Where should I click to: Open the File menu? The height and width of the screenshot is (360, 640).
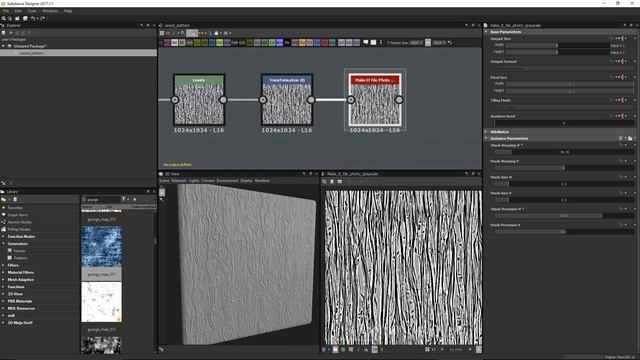(x=6, y=11)
